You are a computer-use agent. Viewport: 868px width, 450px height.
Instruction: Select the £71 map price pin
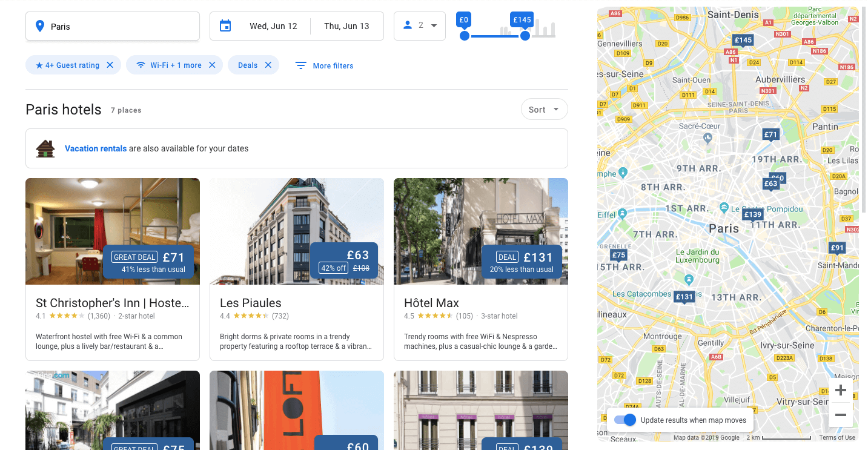click(x=770, y=135)
